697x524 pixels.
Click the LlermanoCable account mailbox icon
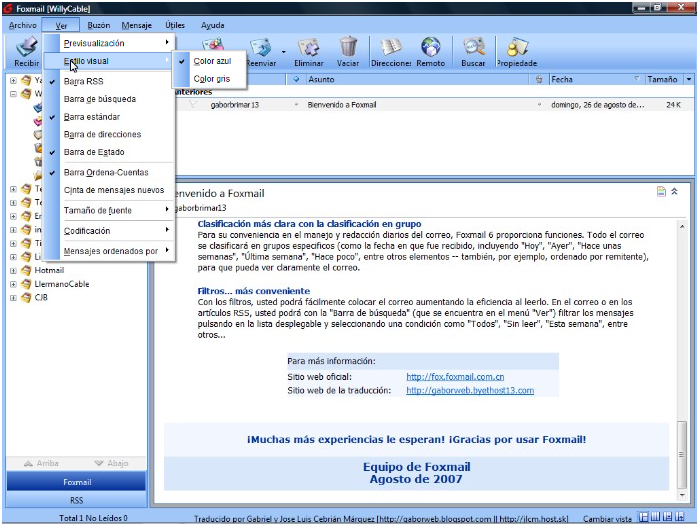[27, 284]
